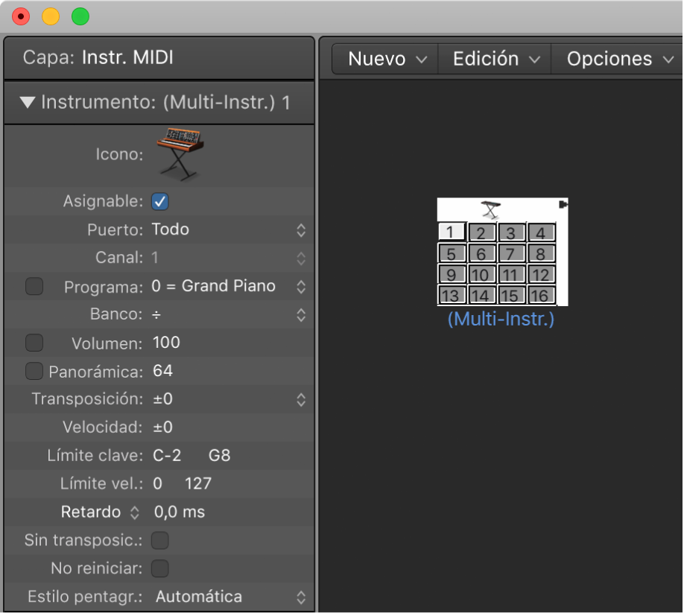The height and width of the screenshot is (616, 684).
Task: Select sub-channel 7 in the Multi-Instr. grid
Action: click(511, 253)
